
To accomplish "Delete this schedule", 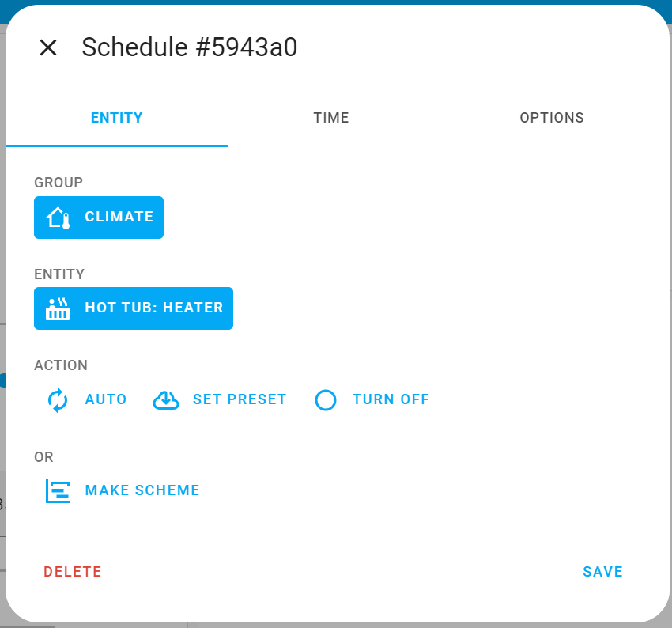I will tap(72, 571).
